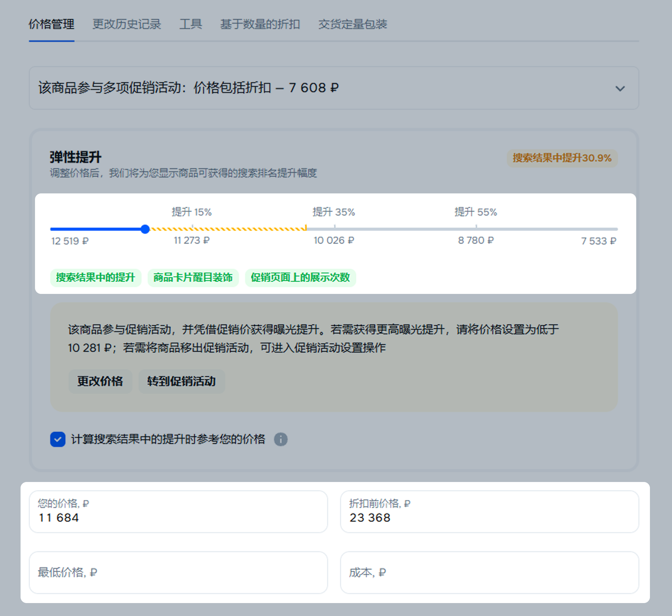Image resolution: width=672 pixels, height=616 pixels.
Task: Expand the 该商品参与多项促销活动 panel chevron
Action: (620, 89)
